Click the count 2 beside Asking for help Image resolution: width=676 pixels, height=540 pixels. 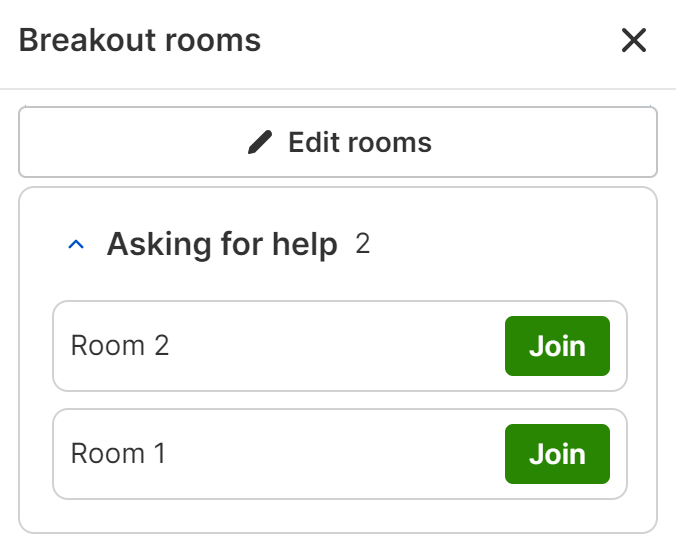click(363, 244)
